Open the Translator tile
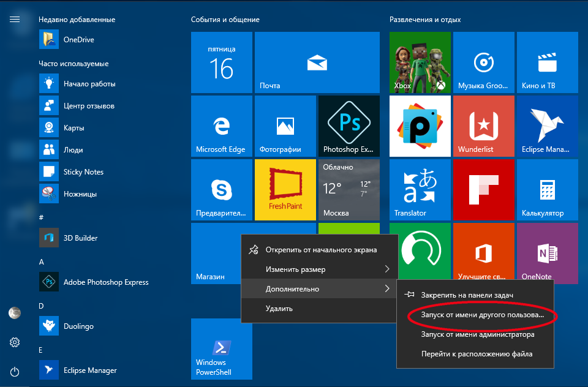 click(x=420, y=190)
